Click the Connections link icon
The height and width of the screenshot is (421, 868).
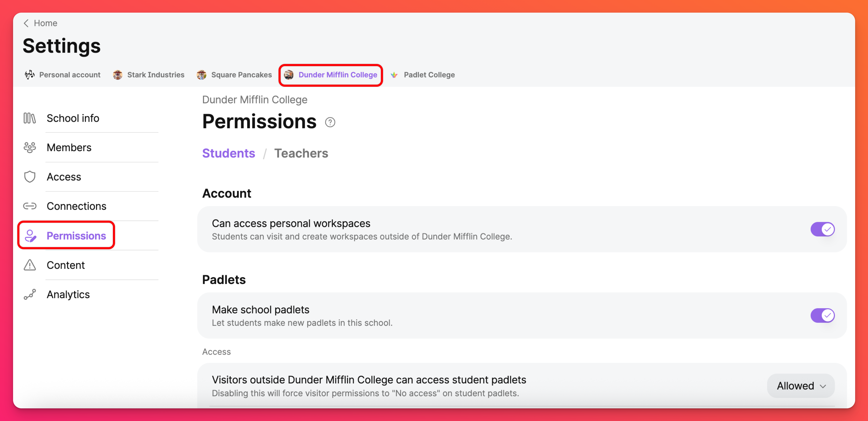point(30,206)
